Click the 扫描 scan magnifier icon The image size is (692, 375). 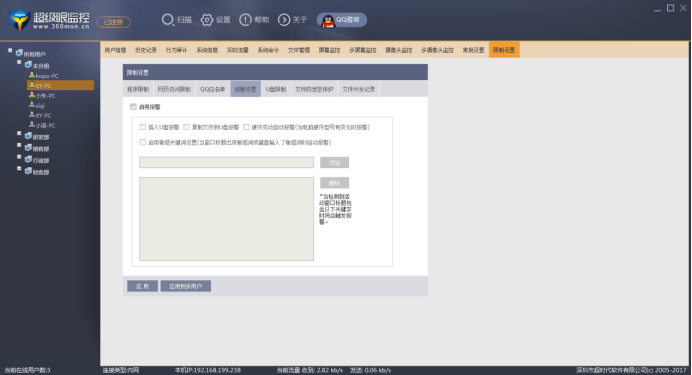167,20
